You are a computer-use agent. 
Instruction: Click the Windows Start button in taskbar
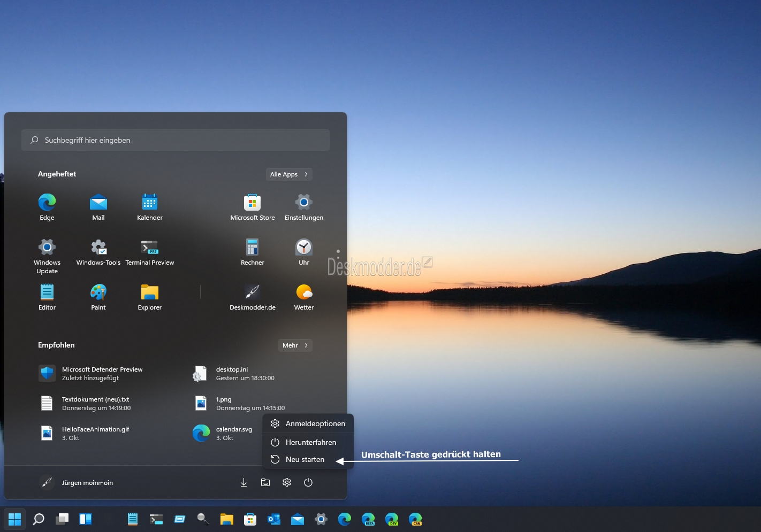click(x=15, y=519)
